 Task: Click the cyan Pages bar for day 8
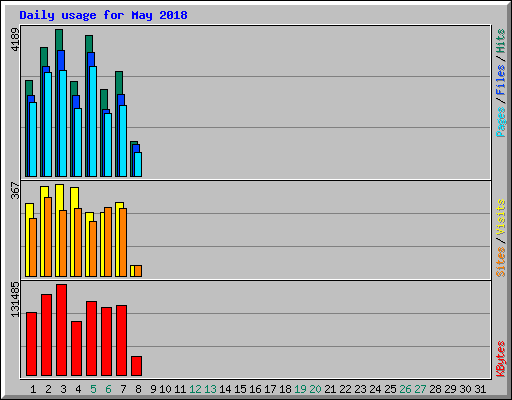point(138,164)
